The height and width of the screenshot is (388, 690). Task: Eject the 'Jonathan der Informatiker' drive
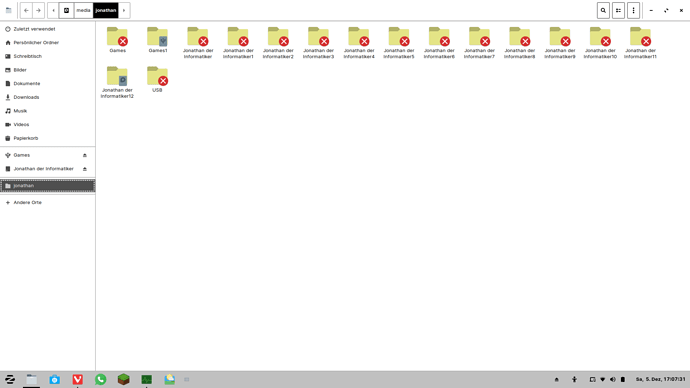pos(85,169)
